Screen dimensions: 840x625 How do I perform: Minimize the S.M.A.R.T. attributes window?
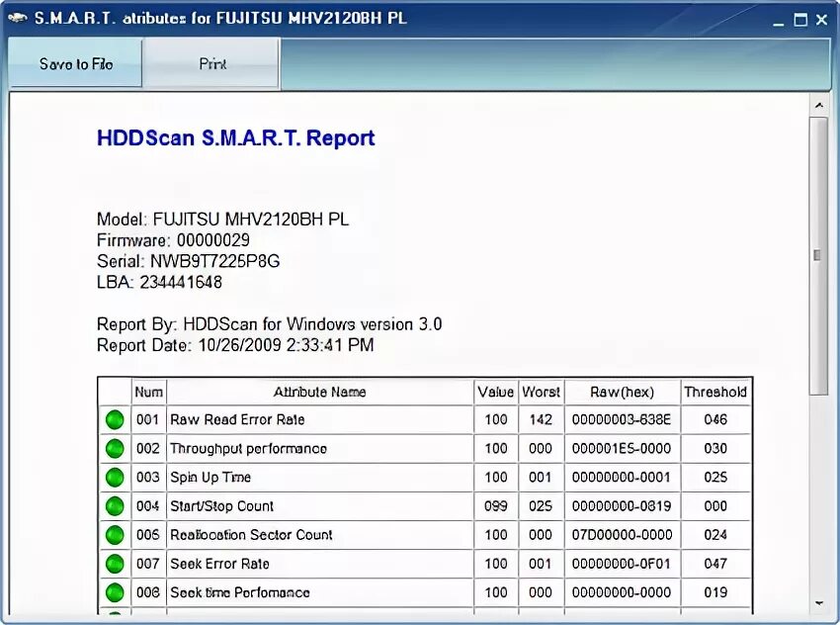click(x=779, y=21)
